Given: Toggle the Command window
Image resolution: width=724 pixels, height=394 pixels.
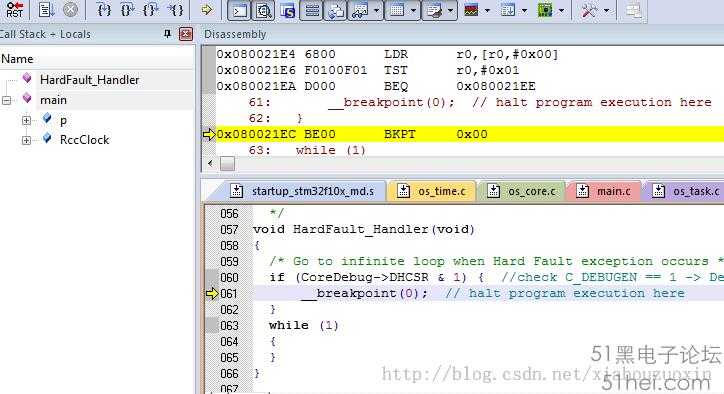Looking at the screenshot, I should (x=239, y=10).
